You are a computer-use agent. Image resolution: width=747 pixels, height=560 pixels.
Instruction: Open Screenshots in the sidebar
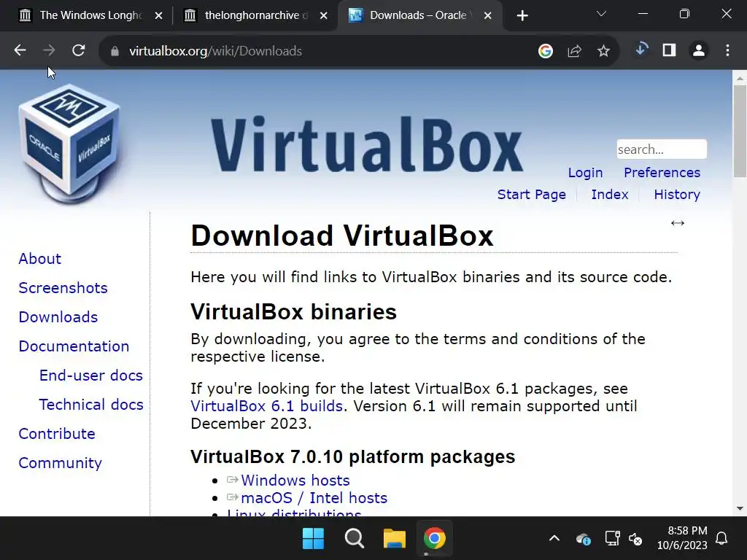click(x=63, y=287)
